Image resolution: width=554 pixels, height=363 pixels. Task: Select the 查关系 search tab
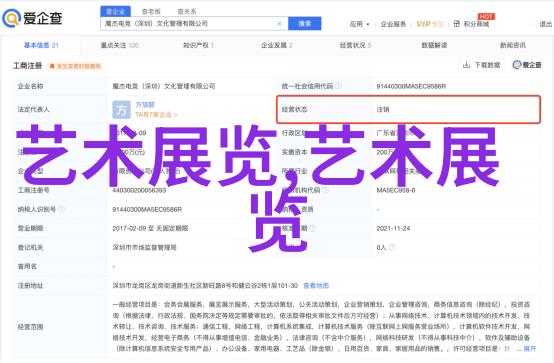pos(187,12)
